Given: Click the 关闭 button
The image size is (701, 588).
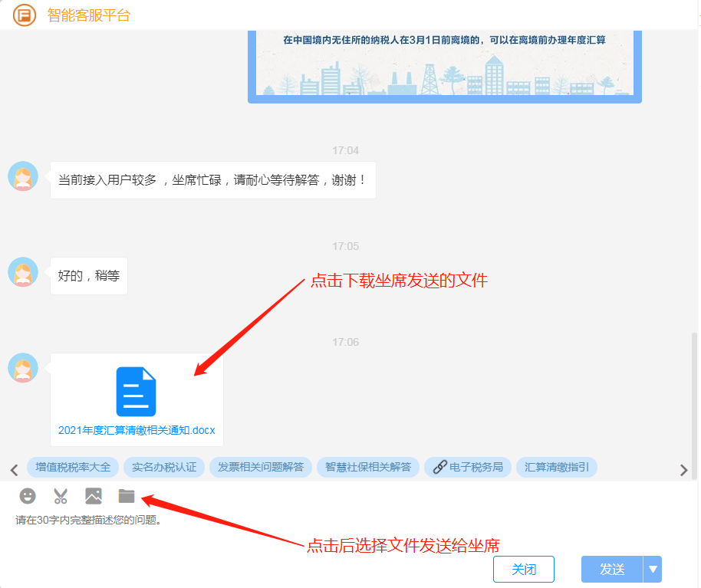Looking at the screenshot, I should [x=524, y=570].
